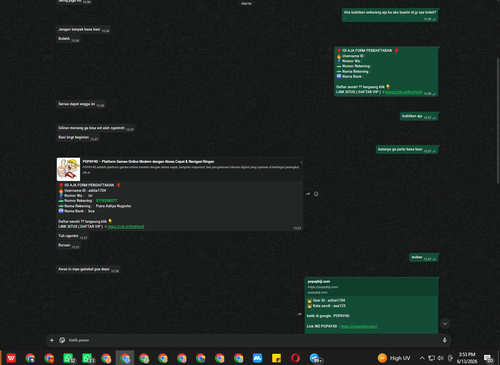Forward the outgoing popayhdjj.com link message
The height and width of the screenshot is (365, 500).
[299, 314]
